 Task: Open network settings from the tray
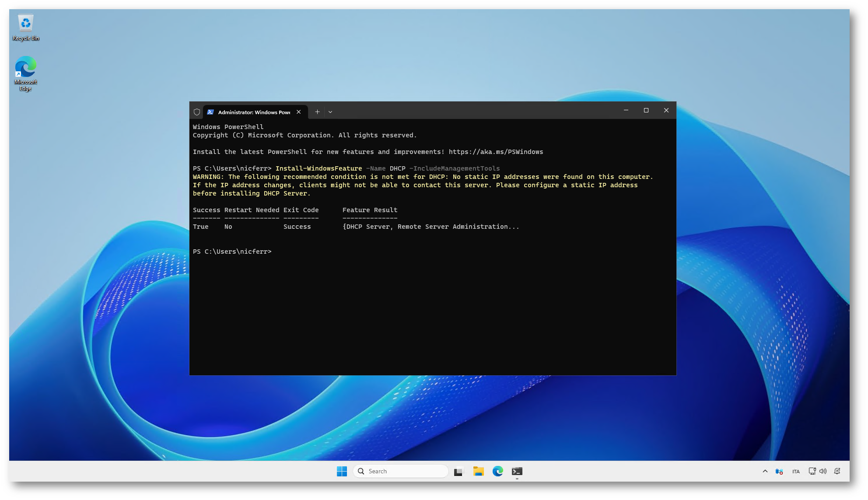812,471
